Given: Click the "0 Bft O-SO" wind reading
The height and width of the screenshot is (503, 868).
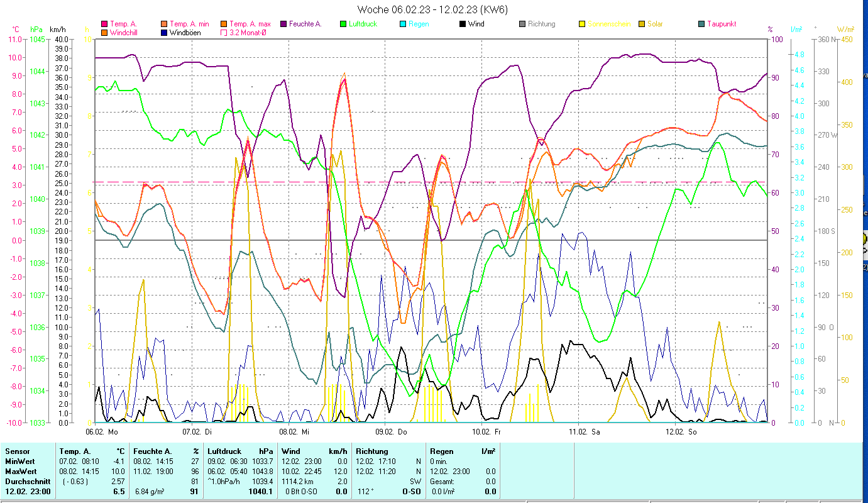Looking at the screenshot, I should click(x=302, y=492).
